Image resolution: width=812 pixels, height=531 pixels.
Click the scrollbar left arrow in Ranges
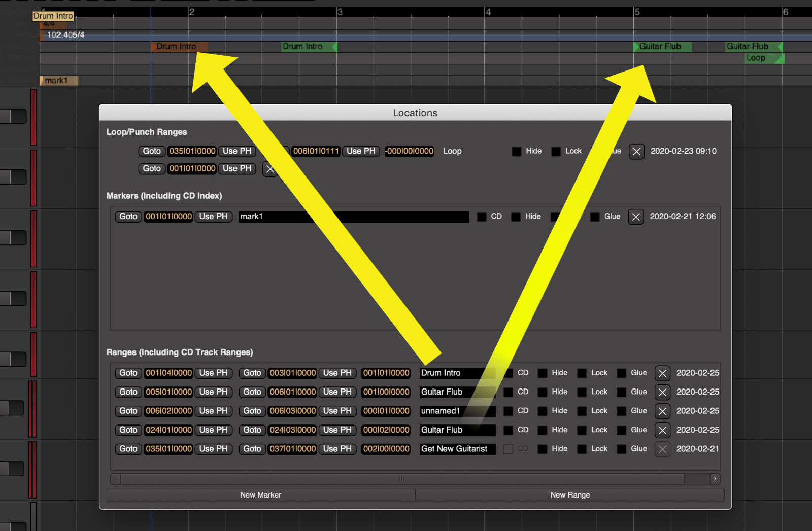[x=116, y=479]
